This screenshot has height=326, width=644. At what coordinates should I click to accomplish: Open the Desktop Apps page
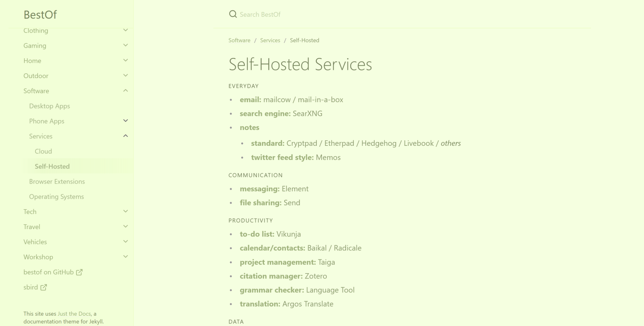[49, 106]
